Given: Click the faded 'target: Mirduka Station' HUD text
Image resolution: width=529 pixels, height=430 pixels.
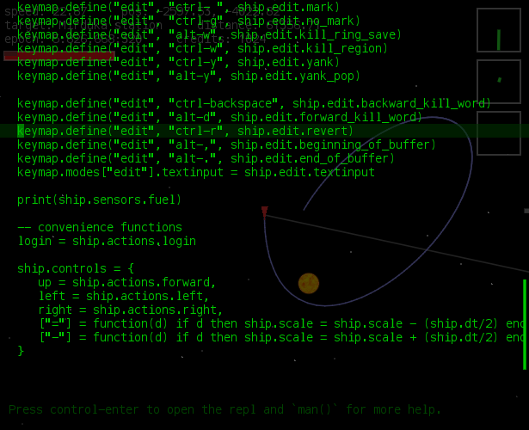Looking at the screenshot, I should pyautogui.click(x=84, y=25).
